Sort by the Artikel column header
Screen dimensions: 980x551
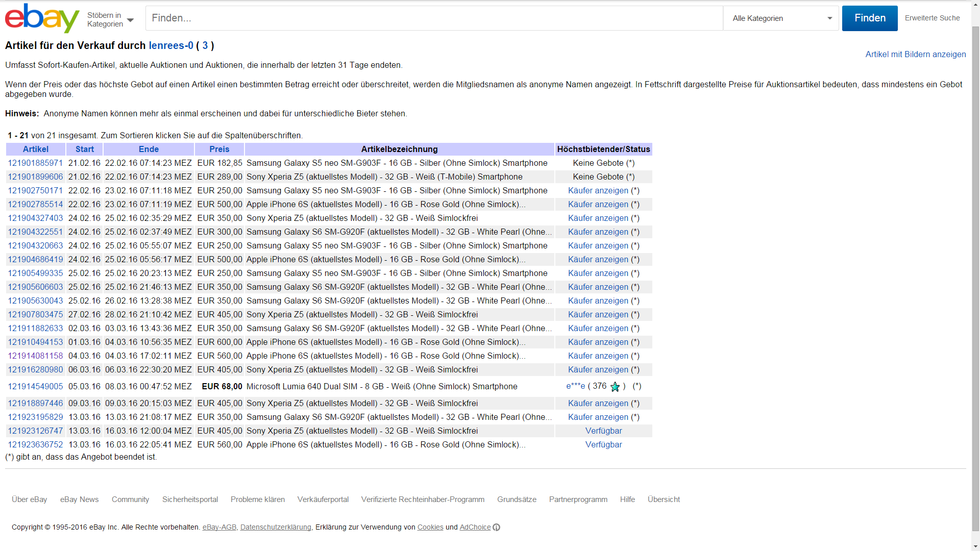coord(36,149)
